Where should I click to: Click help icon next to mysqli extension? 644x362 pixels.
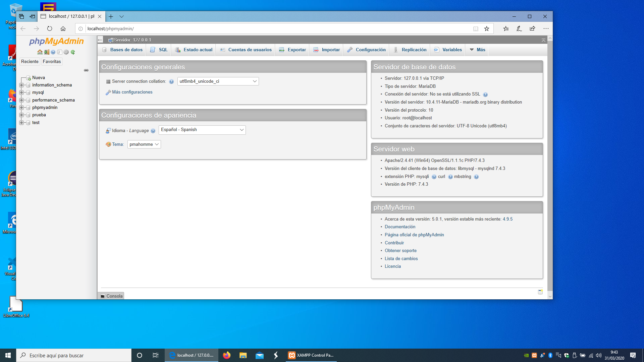pos(434,177)
